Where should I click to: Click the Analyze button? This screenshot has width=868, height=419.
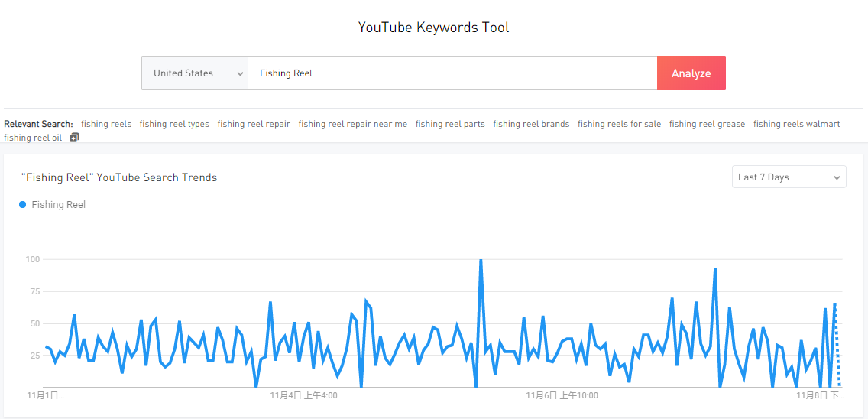coord(691,73)
